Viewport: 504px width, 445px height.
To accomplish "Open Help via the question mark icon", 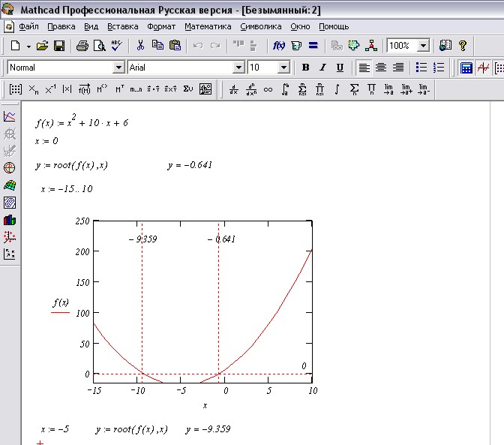I will click(x=463, y=46).
